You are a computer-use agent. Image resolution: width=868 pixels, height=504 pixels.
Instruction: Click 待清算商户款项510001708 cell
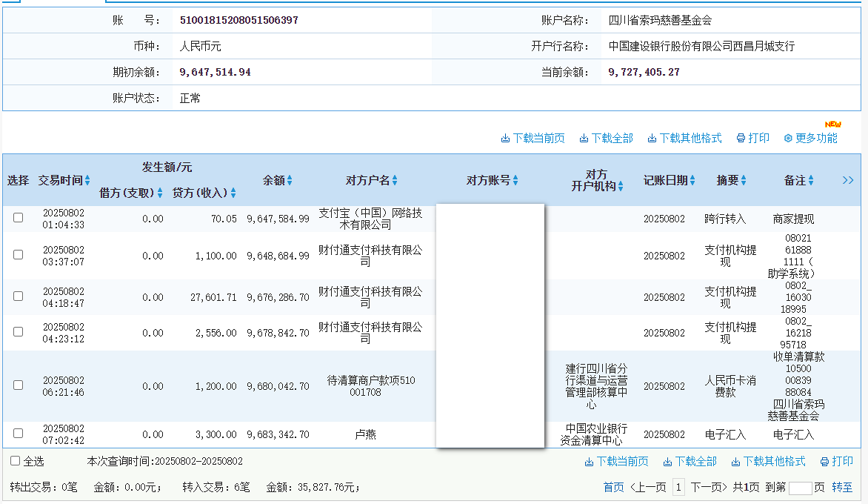click(371, 386)
